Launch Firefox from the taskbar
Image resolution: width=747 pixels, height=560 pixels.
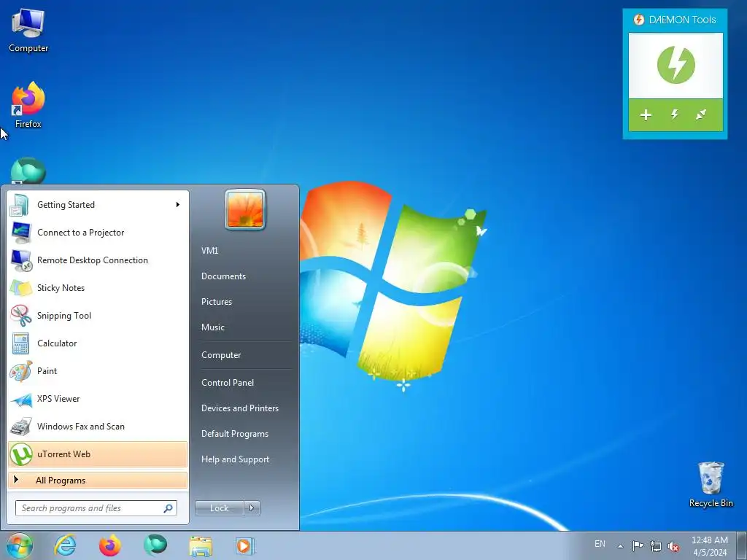pos(109,545)
